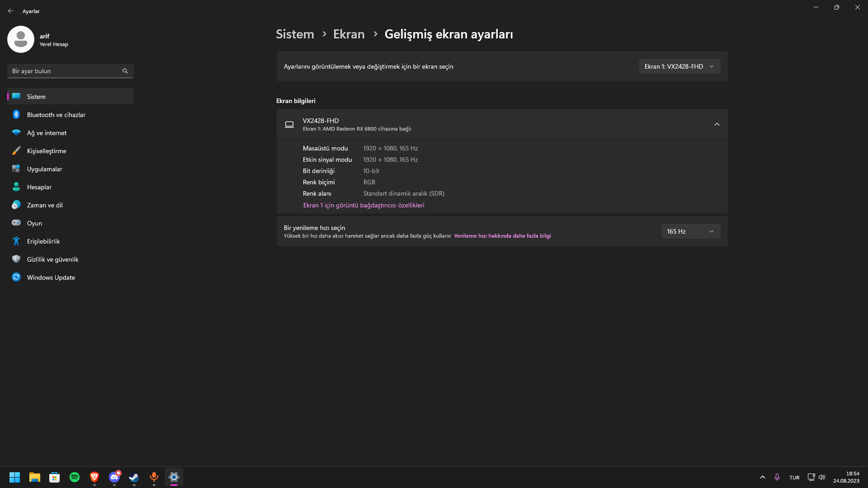The image size is (868, 488).
Task: Click the Bir ayar bulun search field
Action: tap(63, 71)
